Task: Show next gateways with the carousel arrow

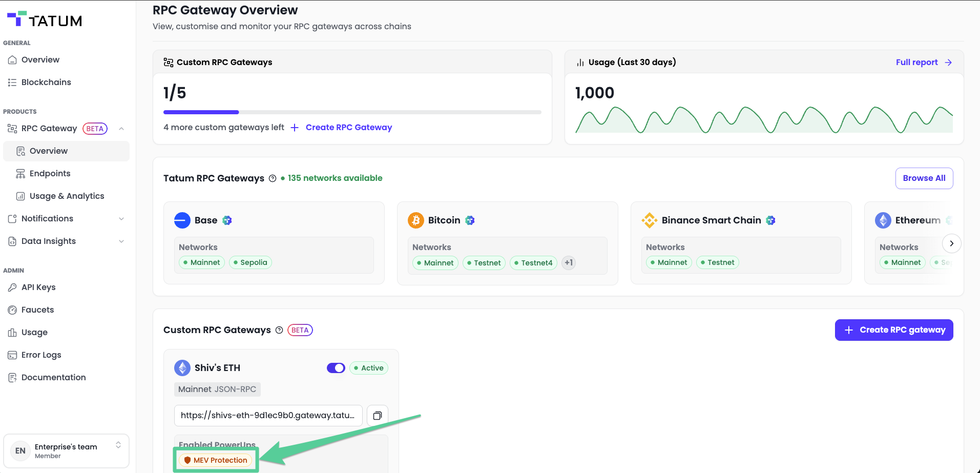Action: [951, 243]
